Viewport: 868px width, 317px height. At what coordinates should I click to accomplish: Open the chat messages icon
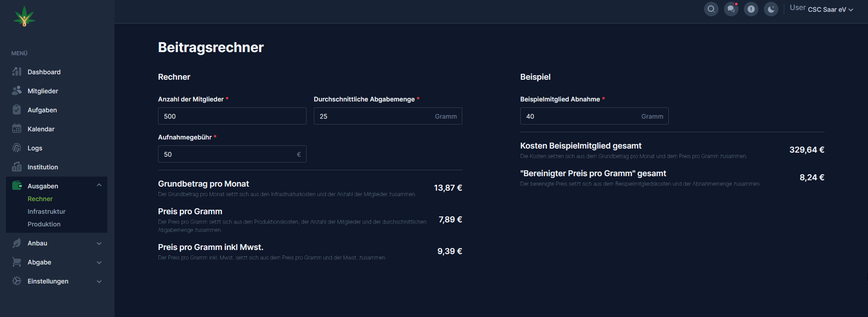[731, 9]
